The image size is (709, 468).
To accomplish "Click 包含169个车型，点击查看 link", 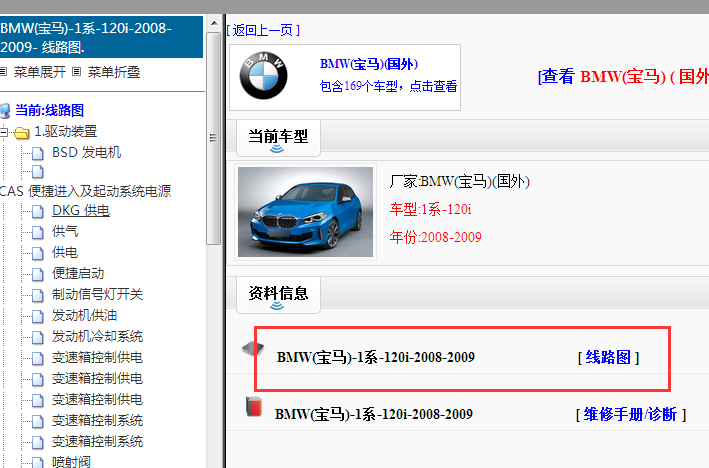I will coord(388,86).
